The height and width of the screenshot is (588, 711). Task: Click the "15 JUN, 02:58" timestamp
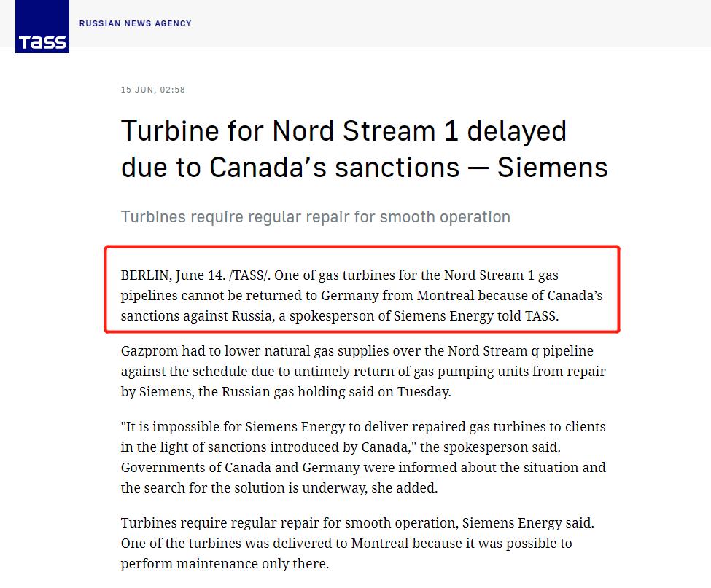pos(153,90)
